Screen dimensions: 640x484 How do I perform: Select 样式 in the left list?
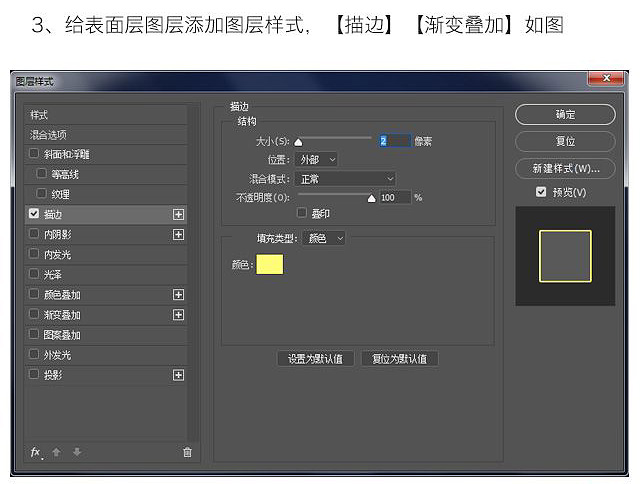[x=106, y=115]
